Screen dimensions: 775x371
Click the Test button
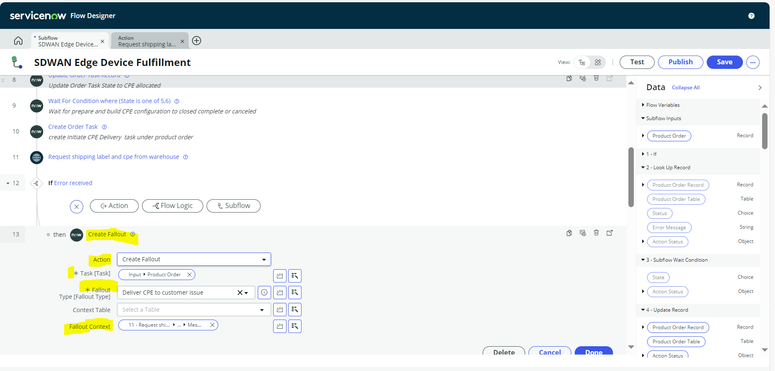click(x=637, y=62)
